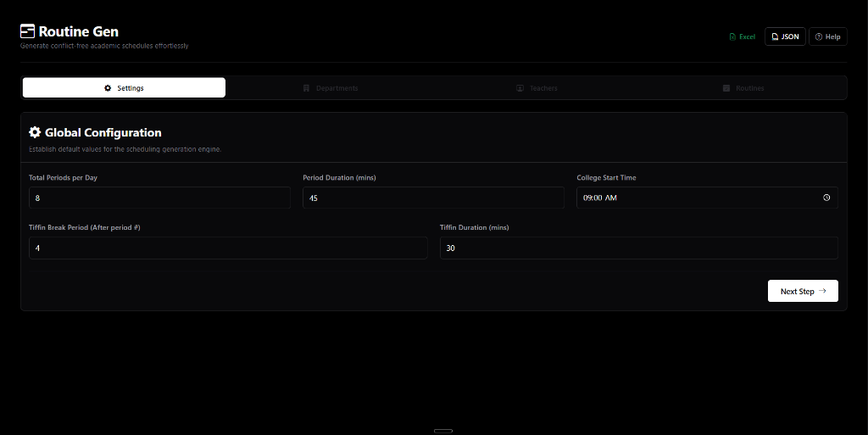
Task: Open the Help button
Action: pos(827,36)
